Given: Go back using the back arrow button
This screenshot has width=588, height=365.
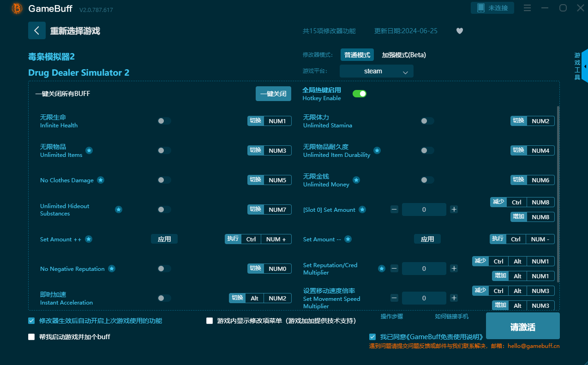Looking at the screenshot, I should (37, 30).
